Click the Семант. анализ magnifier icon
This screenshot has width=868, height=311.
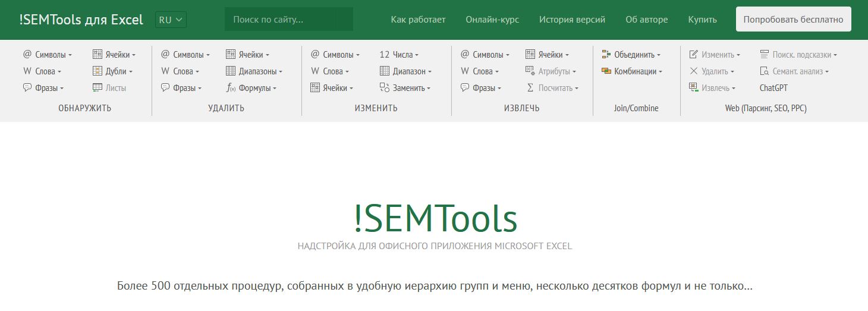pyautogui.click(x=765, y=71)
